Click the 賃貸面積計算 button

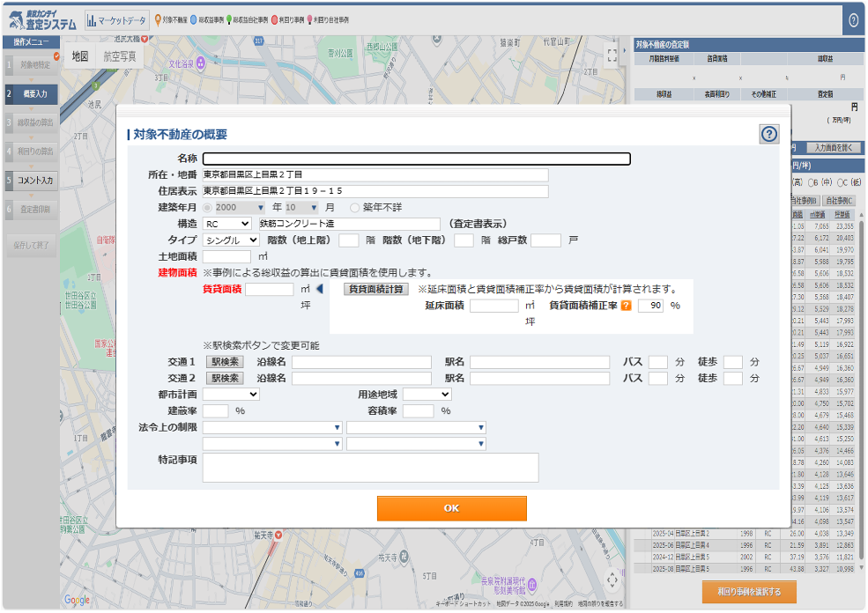click(376, 289)
